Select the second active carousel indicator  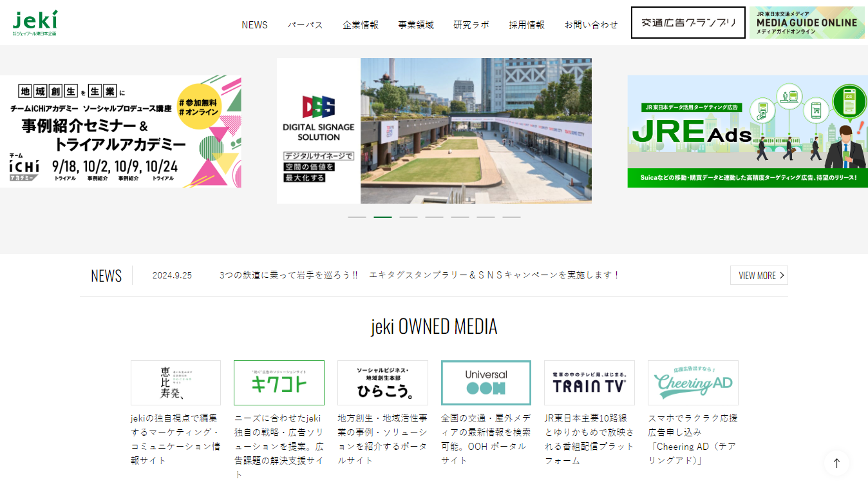382,217
